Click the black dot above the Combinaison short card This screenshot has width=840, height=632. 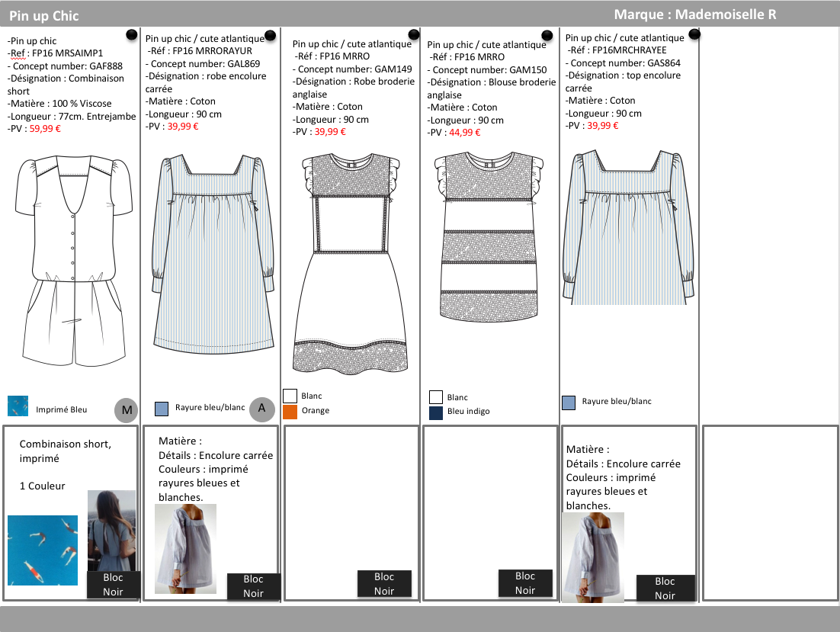coord(131,35)
